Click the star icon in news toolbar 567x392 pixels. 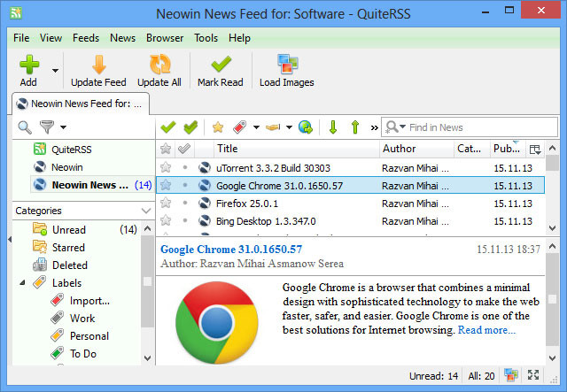pyautogui.click(x=218, y=127)
